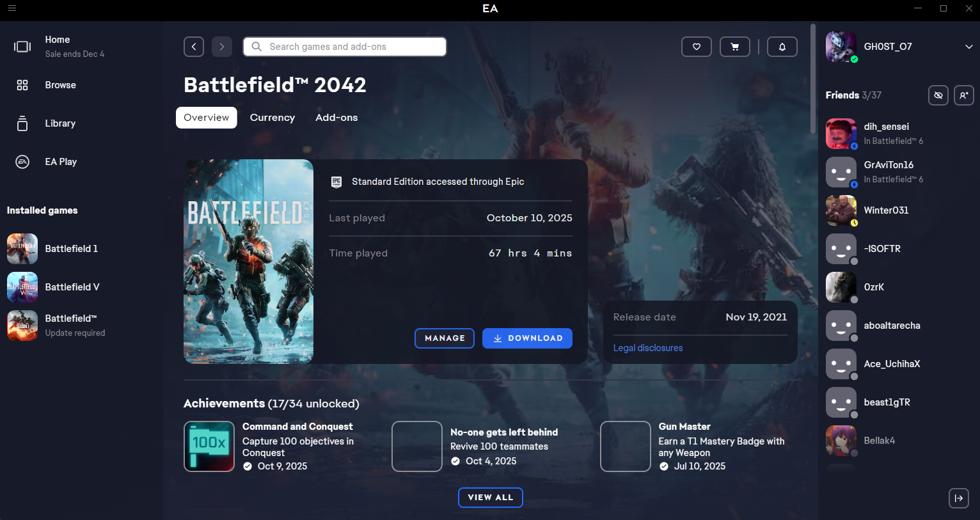The width and height of the screenshot is (980, 520).
Task: Expand the GH0ST_O7 account dropdown
Action: 968,47
